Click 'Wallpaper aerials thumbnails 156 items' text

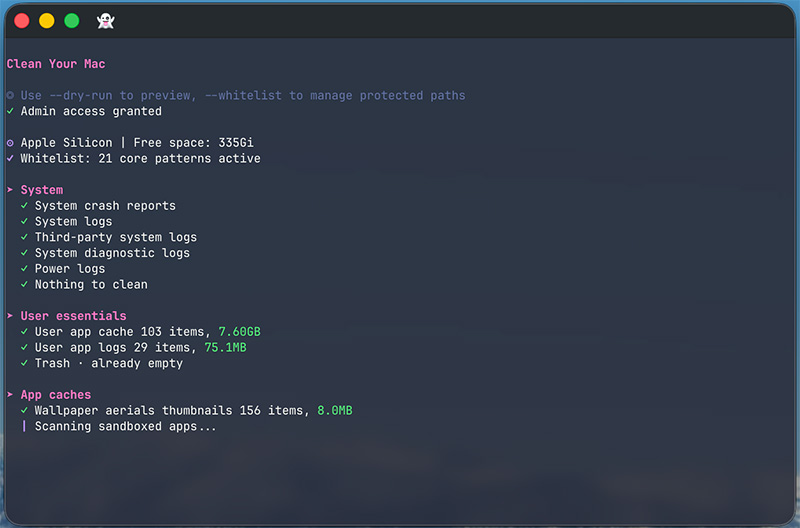(x=172, y=411)
